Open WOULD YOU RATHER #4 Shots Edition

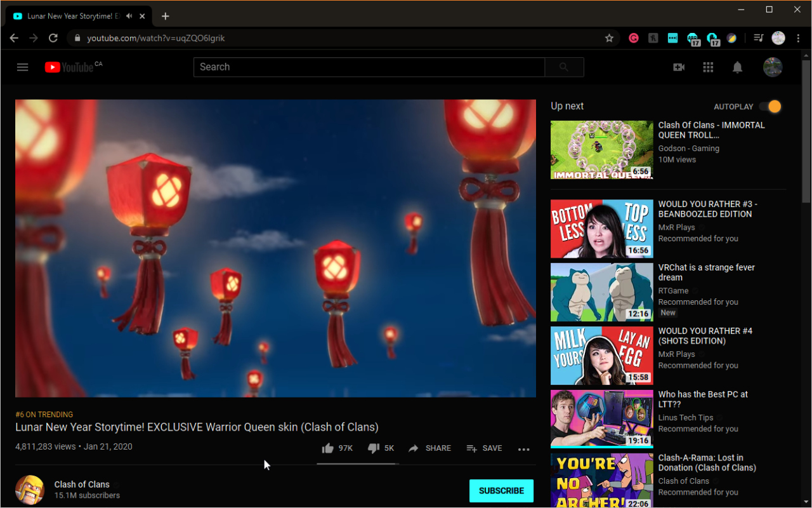(705, 336)
